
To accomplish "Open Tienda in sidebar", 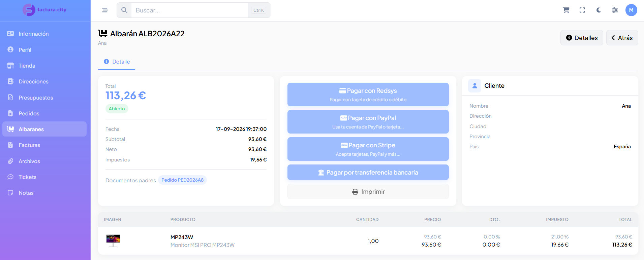I will pyautogui.click(x=44, y=66).
